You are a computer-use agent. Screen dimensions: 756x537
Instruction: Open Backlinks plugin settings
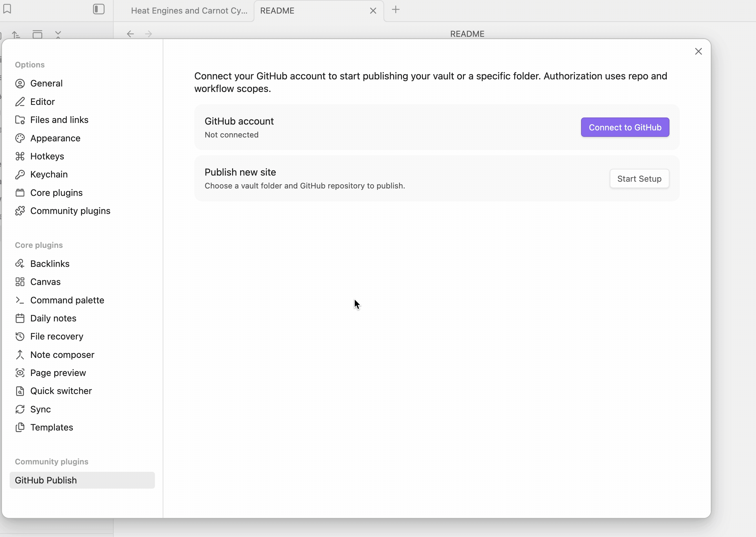click(x=82, y=264)
